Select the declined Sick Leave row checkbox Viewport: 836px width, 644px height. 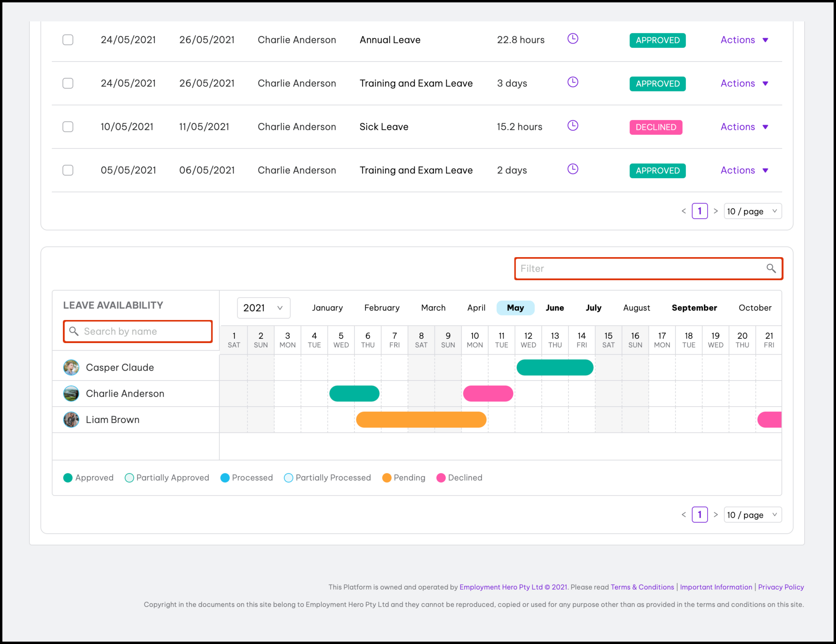coord(68,127)
